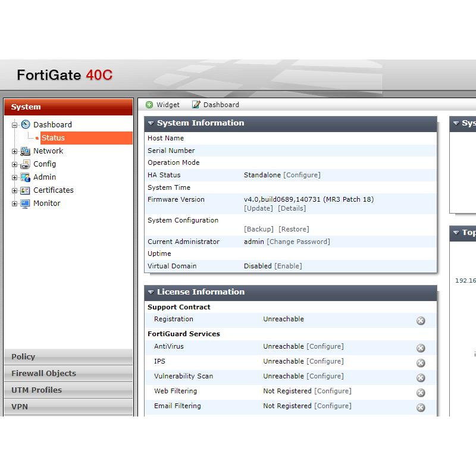
Task: Expand the Config tree node
Action: click(x=13, y=164)
